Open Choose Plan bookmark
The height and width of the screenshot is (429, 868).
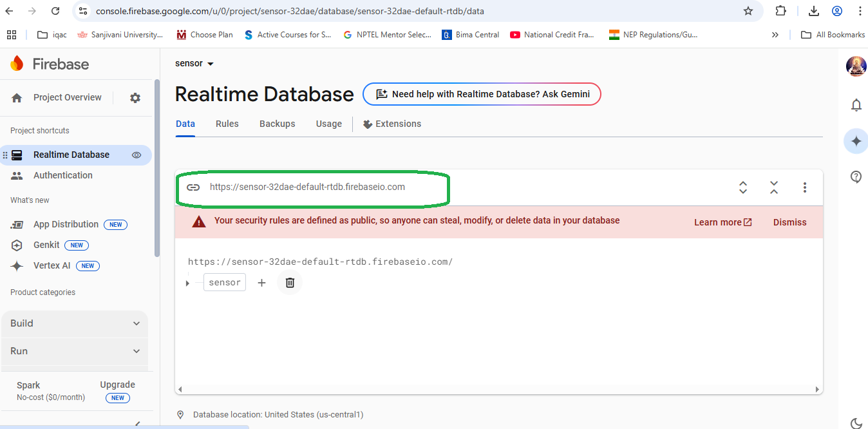(x=205, y=35)
